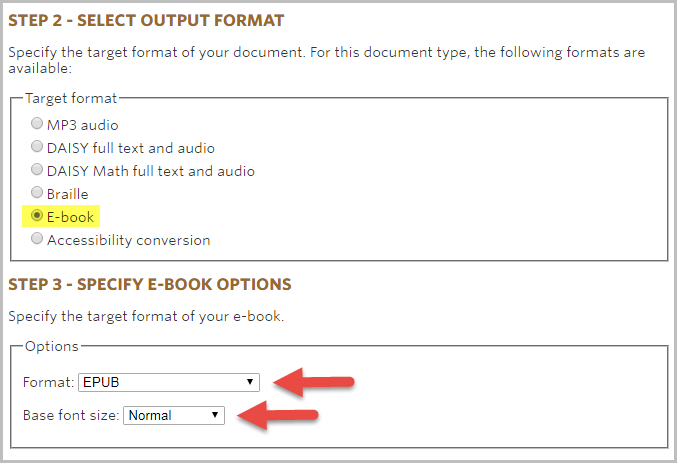The image size is (677, 463).
Task: Select DAISY Math full text and audio
Action: pos(37,171)
